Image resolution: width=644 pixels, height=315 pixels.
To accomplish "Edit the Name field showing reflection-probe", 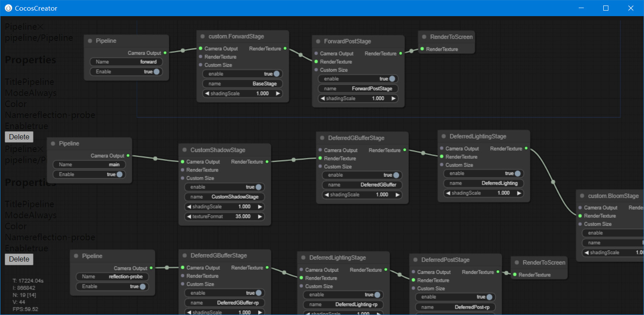I will point(112,277).
